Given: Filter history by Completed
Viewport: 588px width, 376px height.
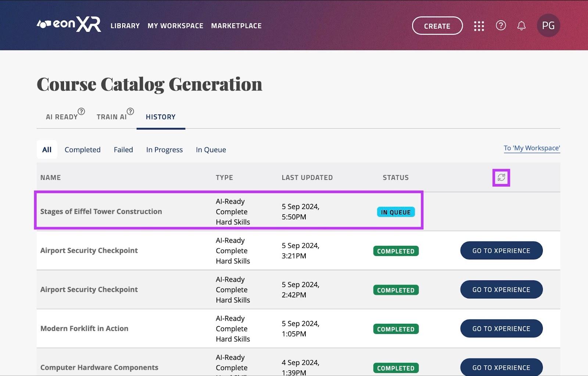Looking at the screenshot, I should click(x=83, y=150).
